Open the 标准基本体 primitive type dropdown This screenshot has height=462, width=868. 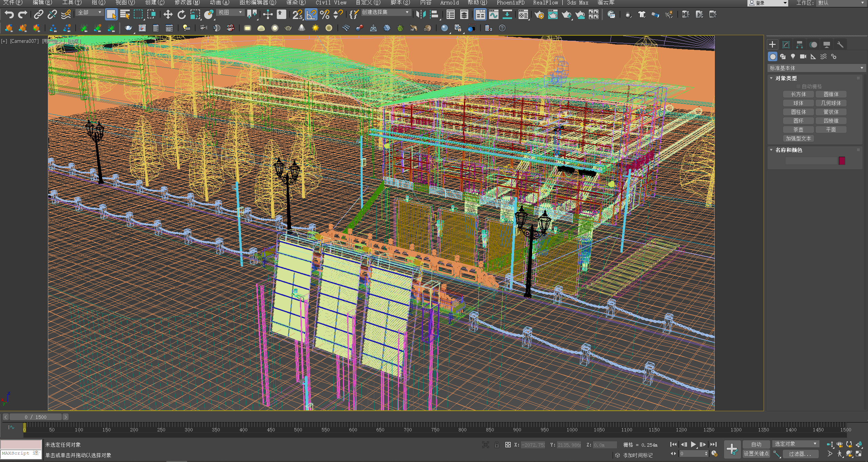pyautogui.click(x=816, y=68)
